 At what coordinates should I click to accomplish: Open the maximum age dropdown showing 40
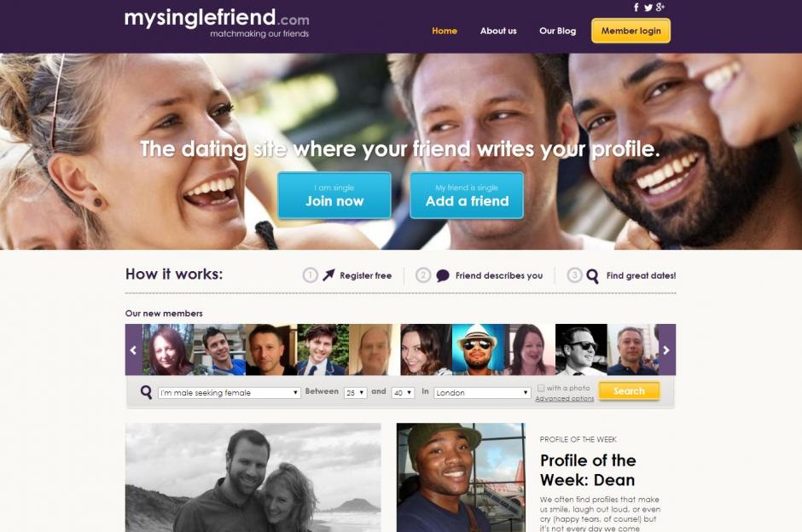403,392
